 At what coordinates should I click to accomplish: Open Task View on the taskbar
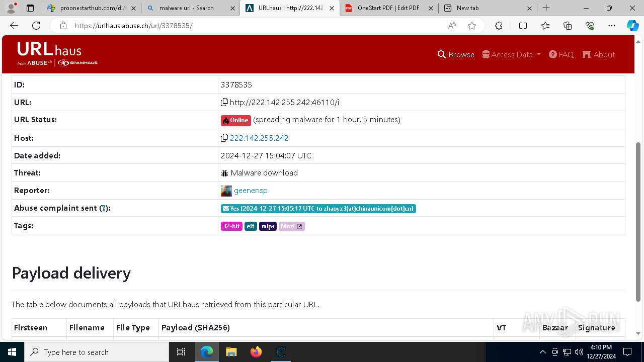[x=181, y=352]
